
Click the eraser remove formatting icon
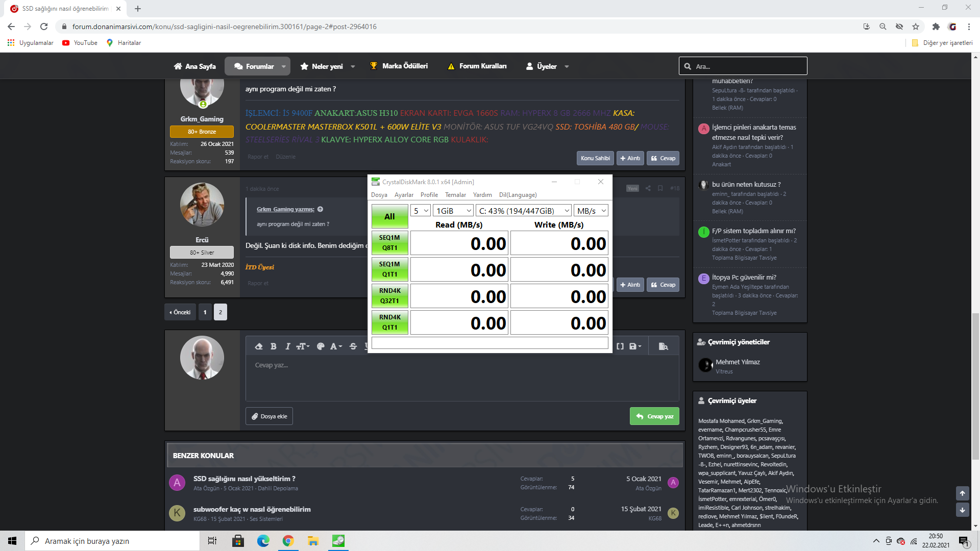point(259,346)
